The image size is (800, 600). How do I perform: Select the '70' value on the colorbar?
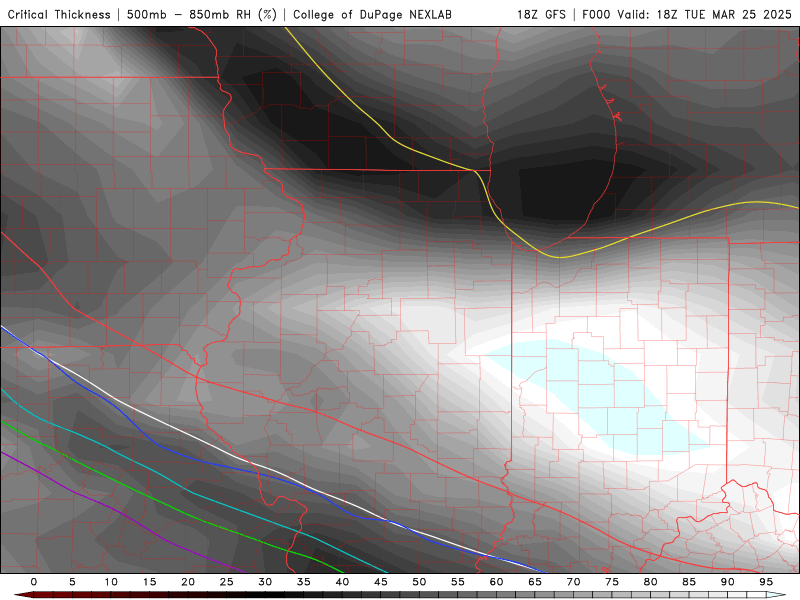tap(573, 582)
